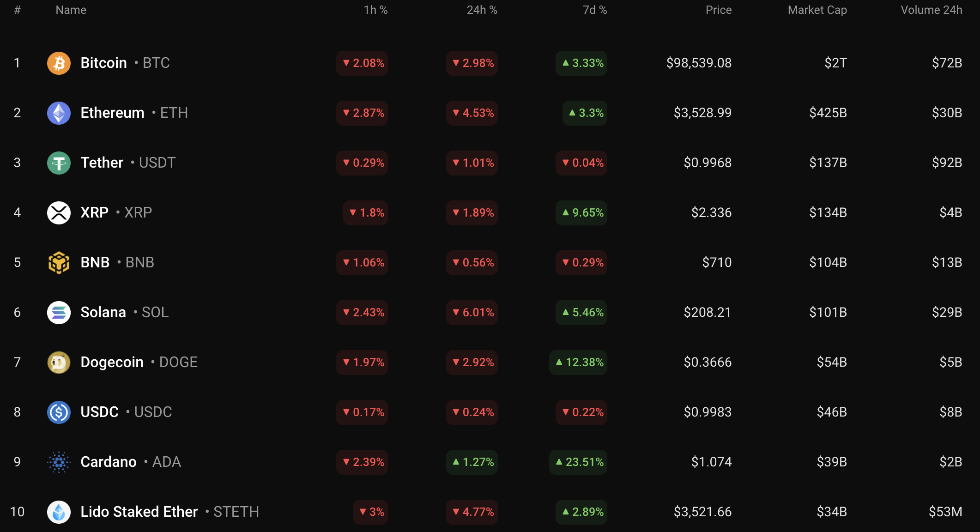Sort by Volume 24h column header
Image resolution: width=980 pixels, height=532 pixels.
(x=931, y=10)
